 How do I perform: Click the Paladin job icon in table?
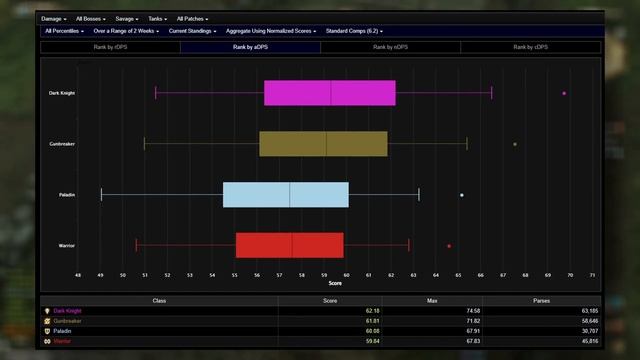coord(47,331)
